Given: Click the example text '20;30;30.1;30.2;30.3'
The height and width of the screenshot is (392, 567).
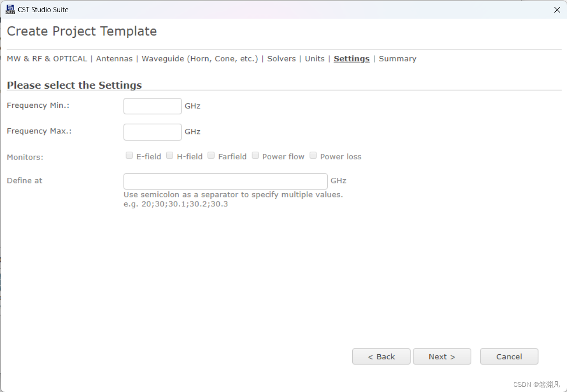Looking at the screenshot, I should pos(185,204).
